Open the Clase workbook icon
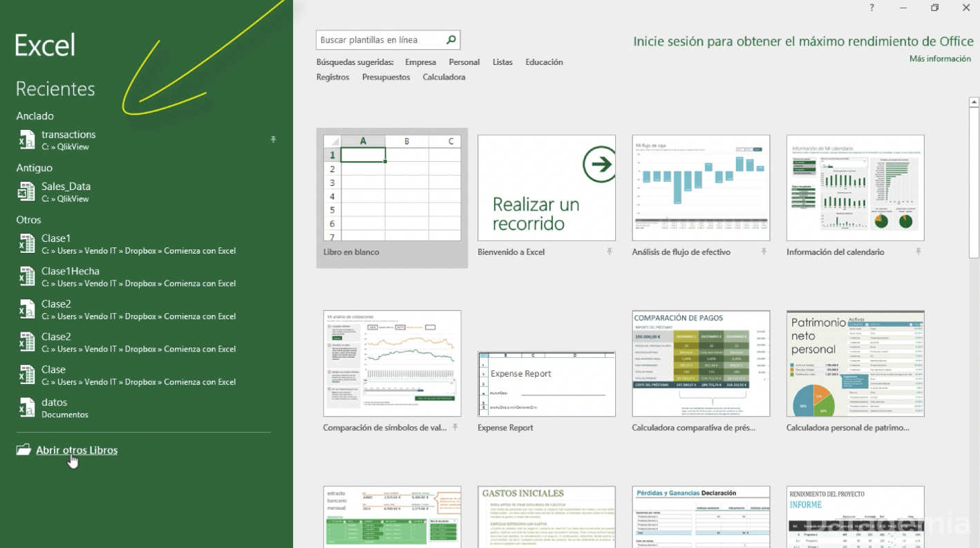 tap(26, 375)
